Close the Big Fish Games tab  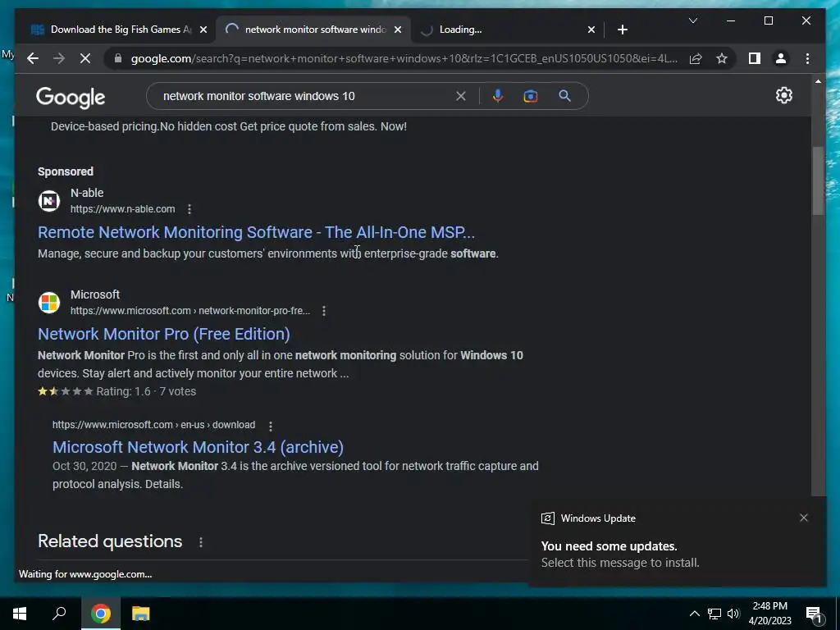(x=203, y=30)
